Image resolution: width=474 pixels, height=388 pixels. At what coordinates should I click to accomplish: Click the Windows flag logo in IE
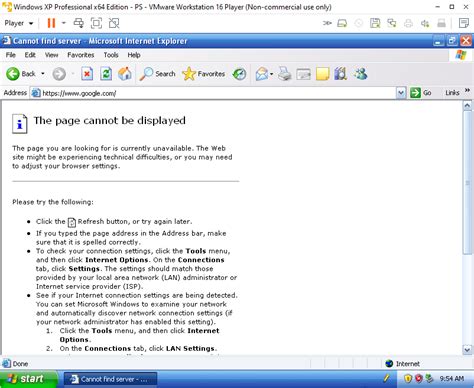pyautogui.click(x=461, y=55)
